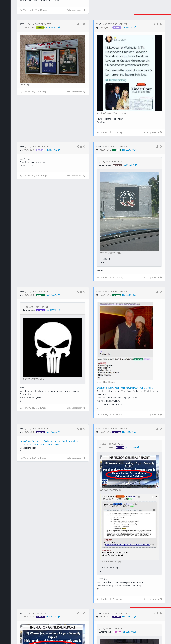Download post 3362
Screen dimensions: 171x644
click(x=81, y=428)
